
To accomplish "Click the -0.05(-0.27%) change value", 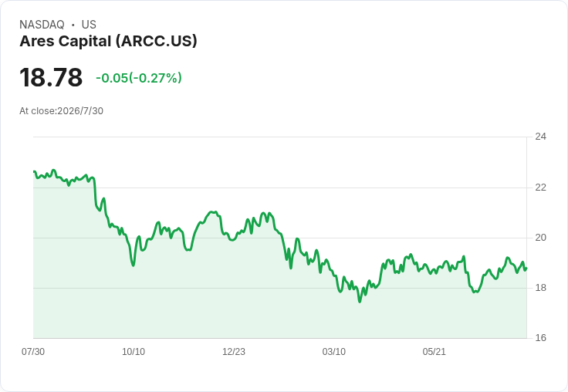I will pyautogui.click(x=139, y=78).
